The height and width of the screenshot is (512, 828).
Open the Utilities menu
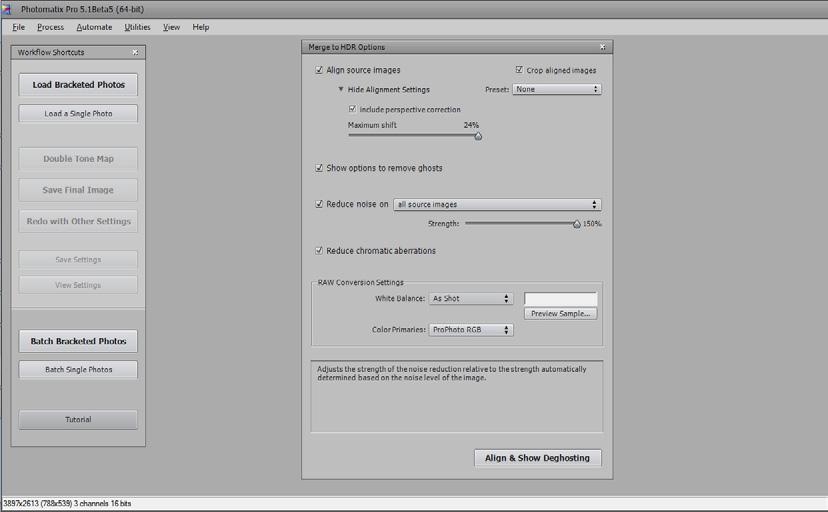click(x=137, y=27)
